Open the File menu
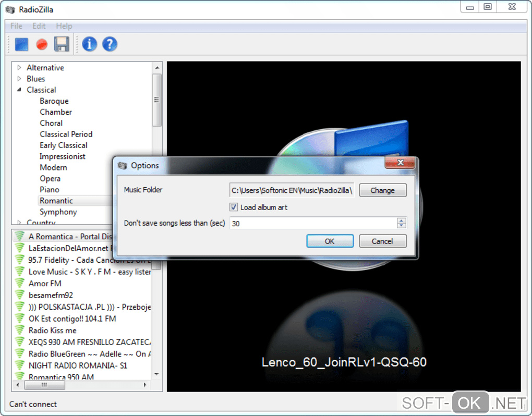This screenshot has height=416, width=532. (16, 26)
